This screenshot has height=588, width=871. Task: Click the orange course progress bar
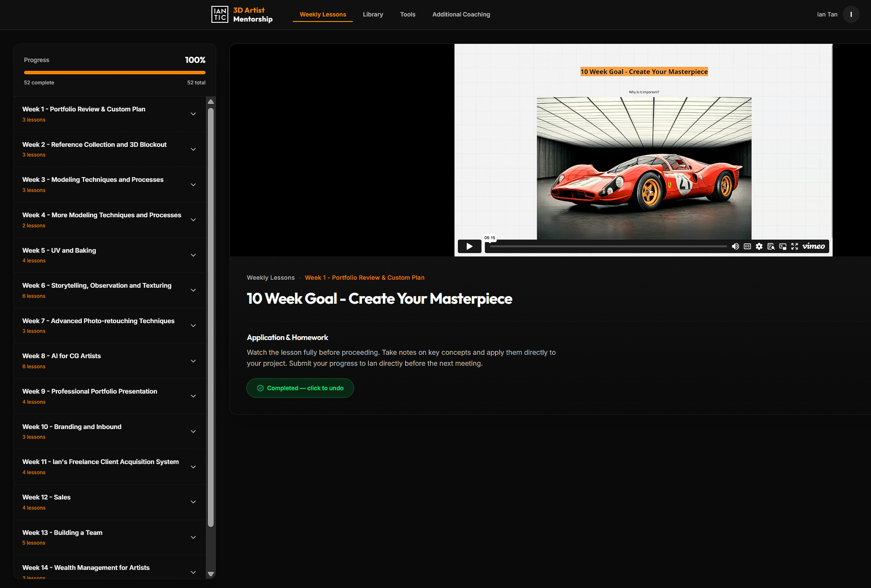115,73
